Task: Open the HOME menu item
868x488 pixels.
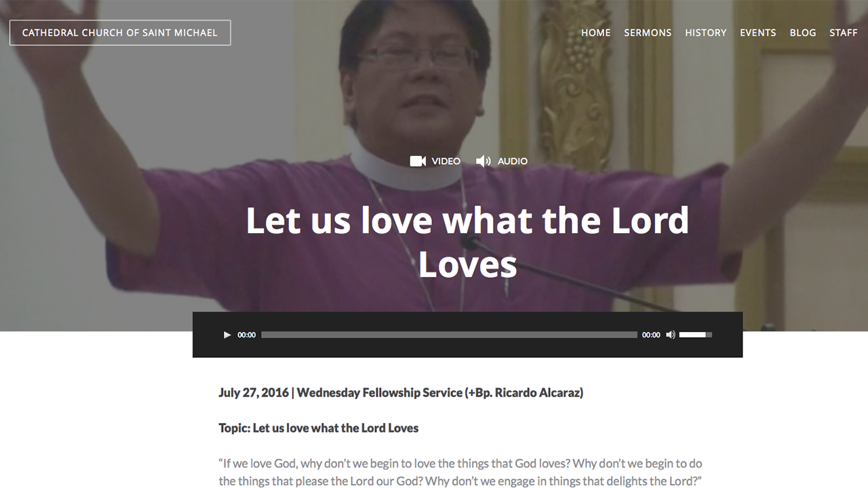Action: [596, 33]
